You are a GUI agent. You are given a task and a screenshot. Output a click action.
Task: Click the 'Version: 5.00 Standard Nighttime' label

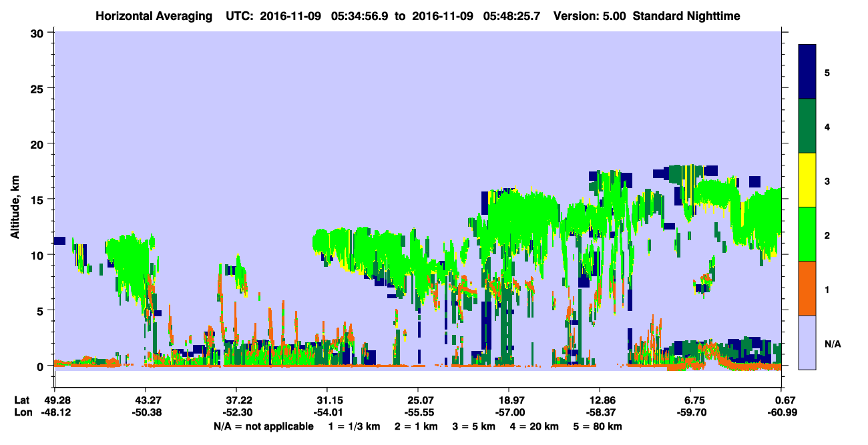(x=647, y=16)
